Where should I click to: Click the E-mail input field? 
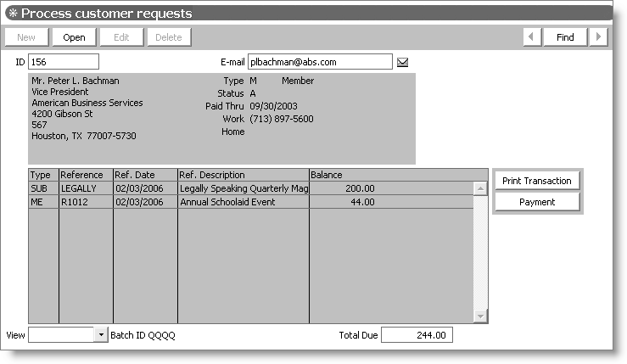[x=320, y=62]
